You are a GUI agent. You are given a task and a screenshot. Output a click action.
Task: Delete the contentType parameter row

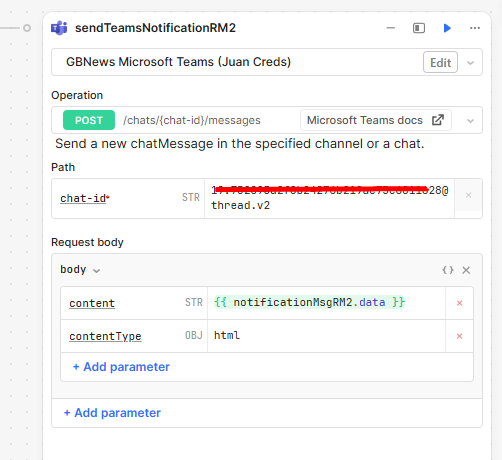(459, 336)
